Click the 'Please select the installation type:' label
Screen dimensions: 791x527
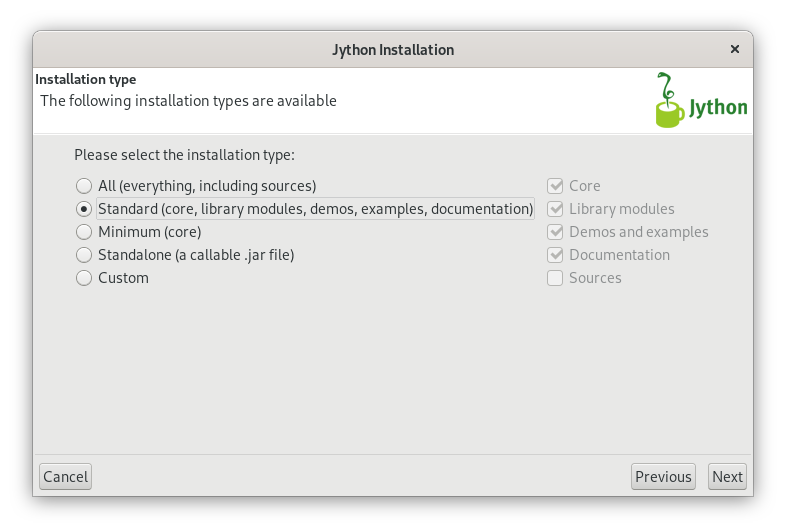(x=185, y=155)
